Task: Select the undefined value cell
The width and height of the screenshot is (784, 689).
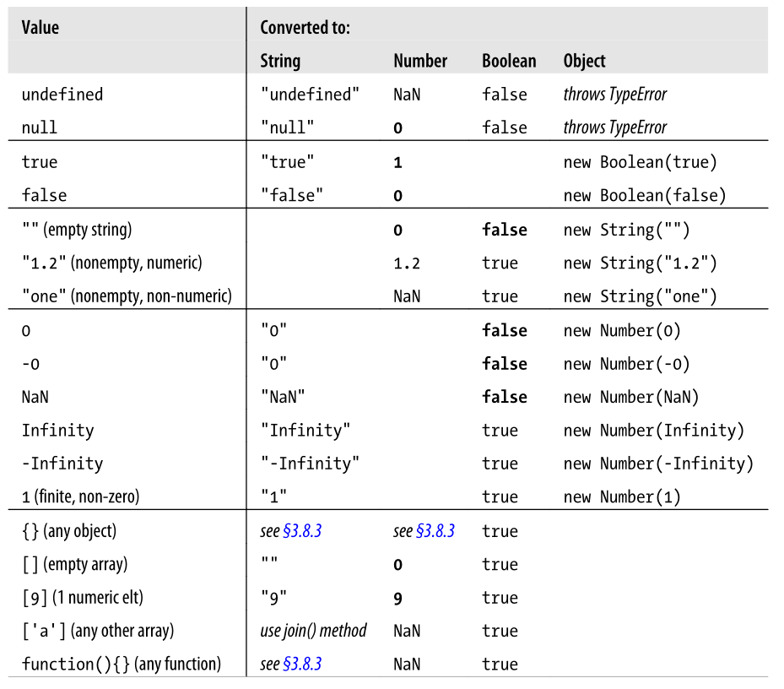Action: pyautogui.click(x=62, y=95)
